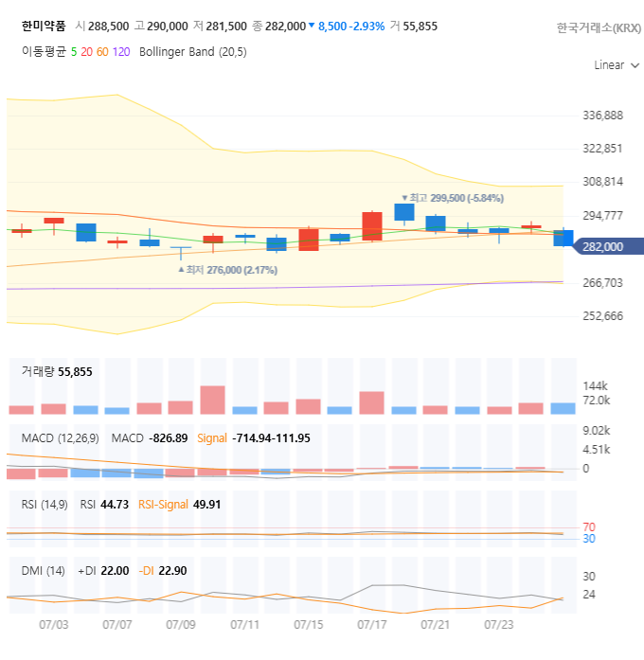
Task: Click the MACD (12,26,9) indicator label
Action: 61,438
